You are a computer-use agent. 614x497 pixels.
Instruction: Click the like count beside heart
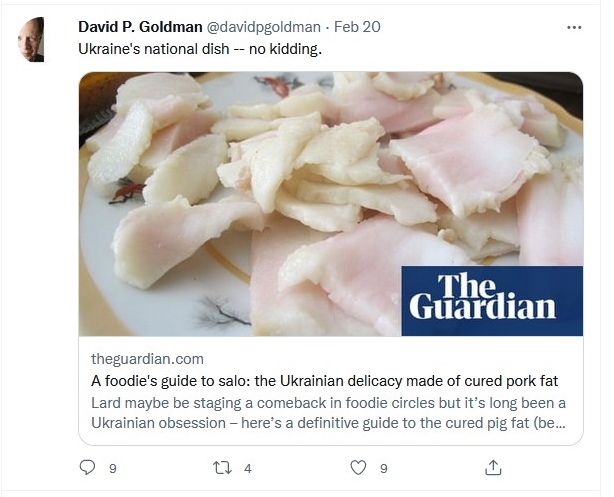[x=384, y=468]
